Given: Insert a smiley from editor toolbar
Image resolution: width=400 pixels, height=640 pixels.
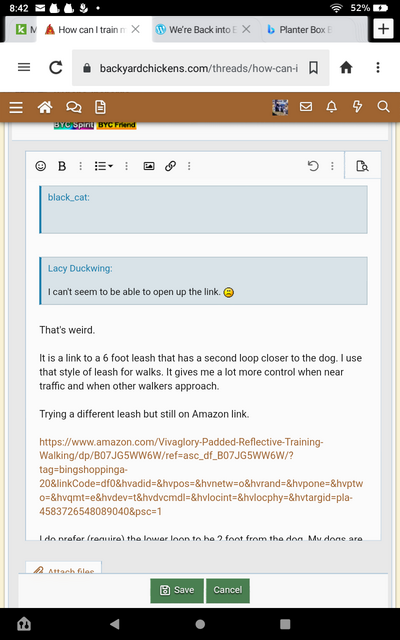Looking at the screenshot, I should click(x=40, y=166).
